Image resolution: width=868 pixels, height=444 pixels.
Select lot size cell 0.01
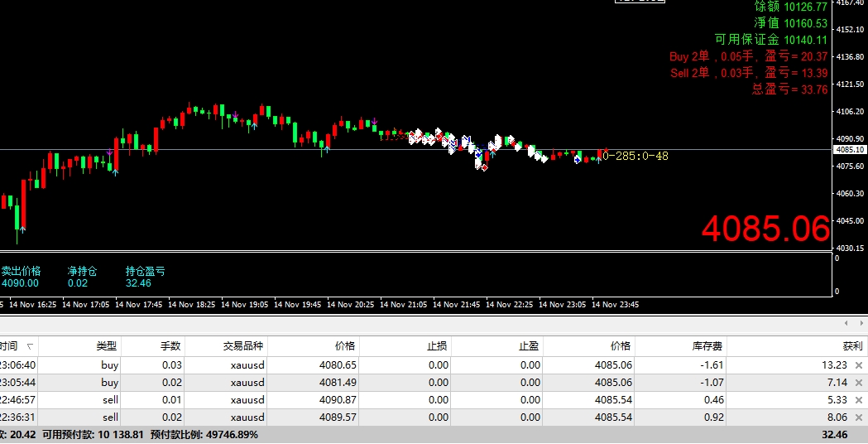[172, 400]
